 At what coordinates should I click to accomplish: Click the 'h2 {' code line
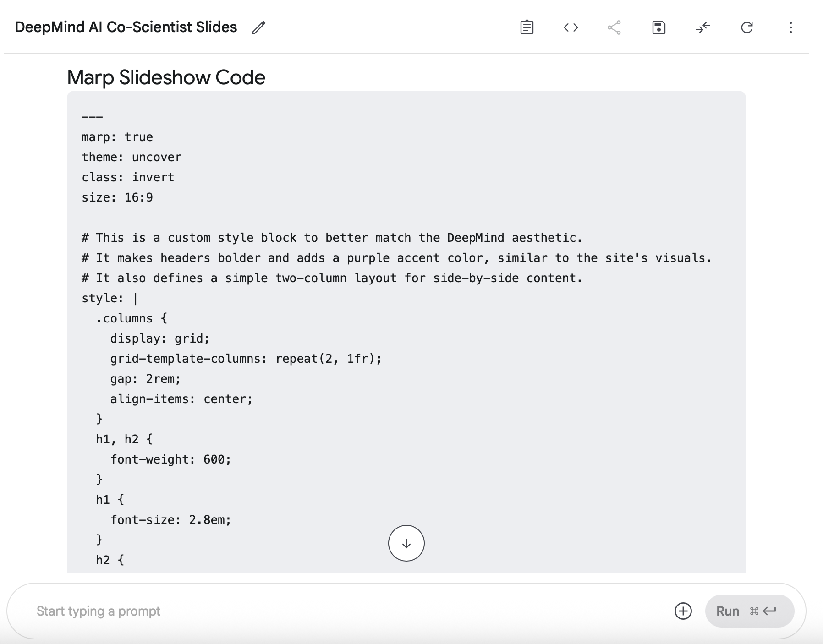pos(110,560)
